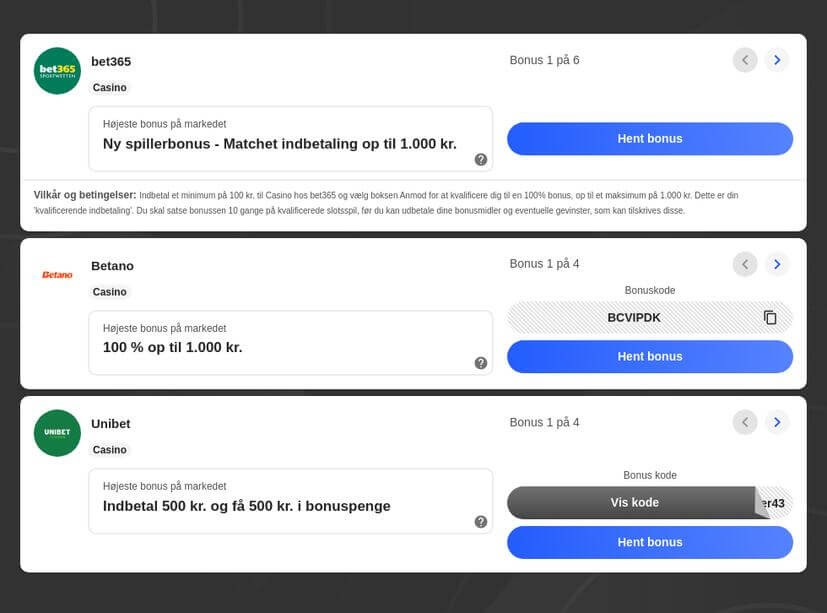
Task: Show previous Betano bonus
Action: (x=745, y=264)
